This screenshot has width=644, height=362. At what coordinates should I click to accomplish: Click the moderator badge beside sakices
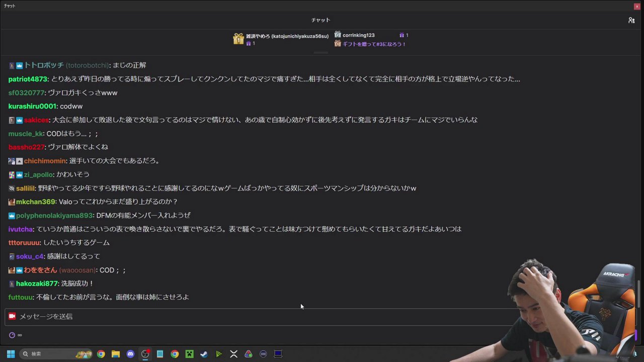[12, 120]
